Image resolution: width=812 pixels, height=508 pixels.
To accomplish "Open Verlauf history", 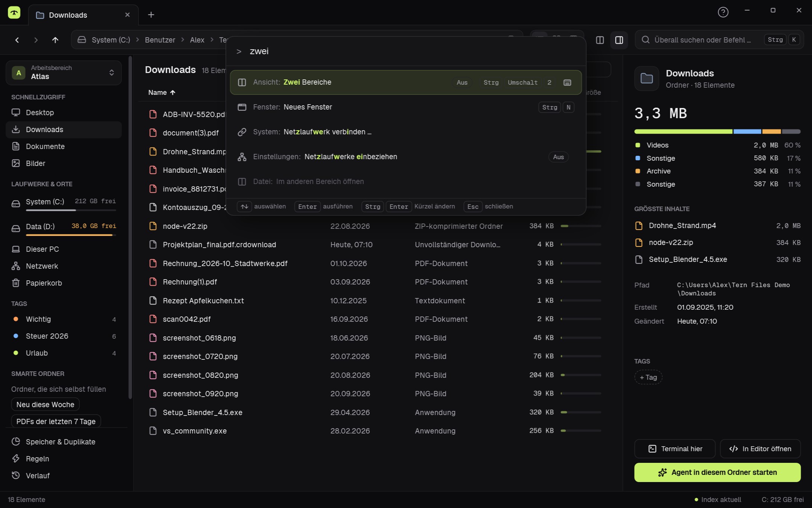I will click(38, 476).
